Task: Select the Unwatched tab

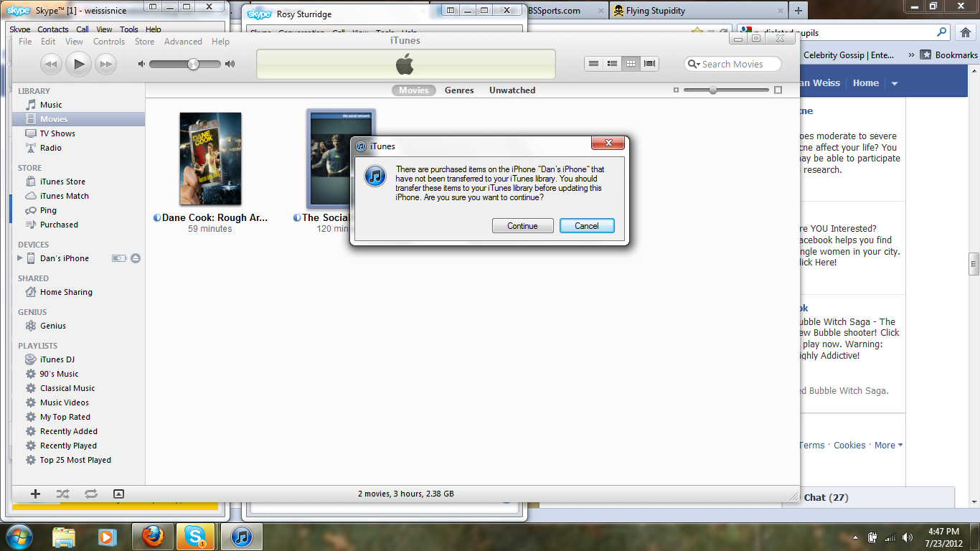Action: (512, 90)
